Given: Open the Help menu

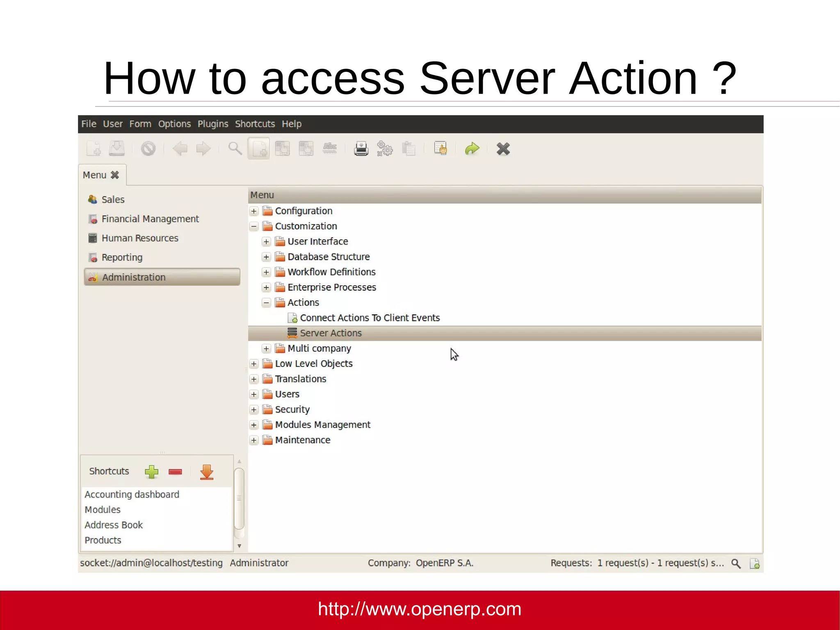Looking at the screenshot, I should point(292,124).
